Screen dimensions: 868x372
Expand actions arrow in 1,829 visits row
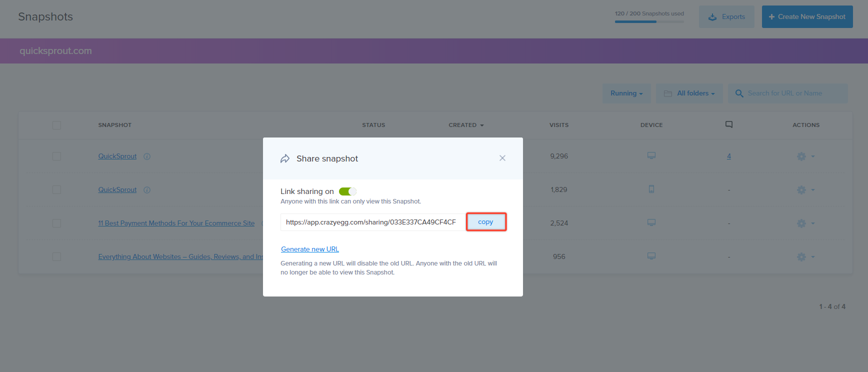813,190
